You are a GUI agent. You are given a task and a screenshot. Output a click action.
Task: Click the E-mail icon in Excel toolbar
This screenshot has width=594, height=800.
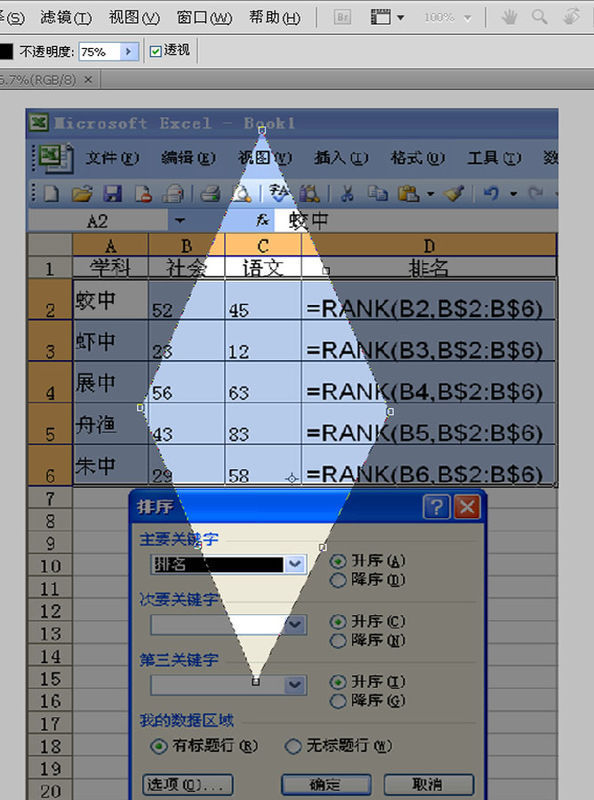click(x=173, y=194)
